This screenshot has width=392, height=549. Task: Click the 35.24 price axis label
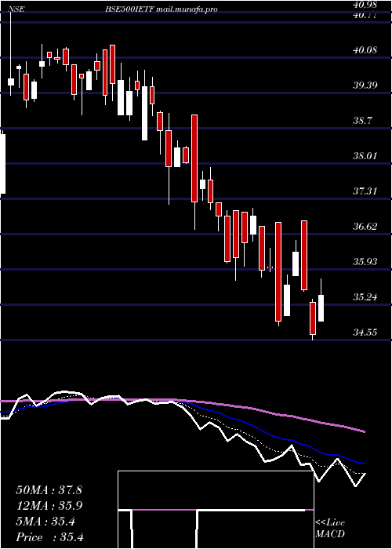point(365,297)
